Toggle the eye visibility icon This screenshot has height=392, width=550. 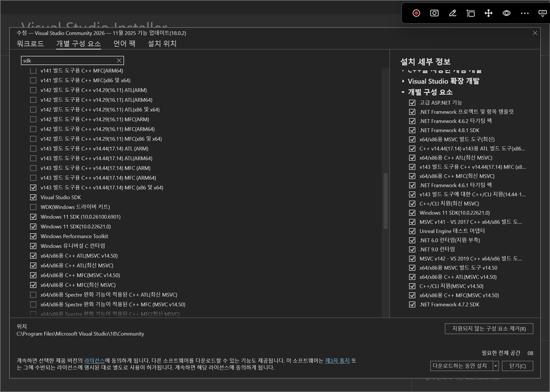point(506,13)
